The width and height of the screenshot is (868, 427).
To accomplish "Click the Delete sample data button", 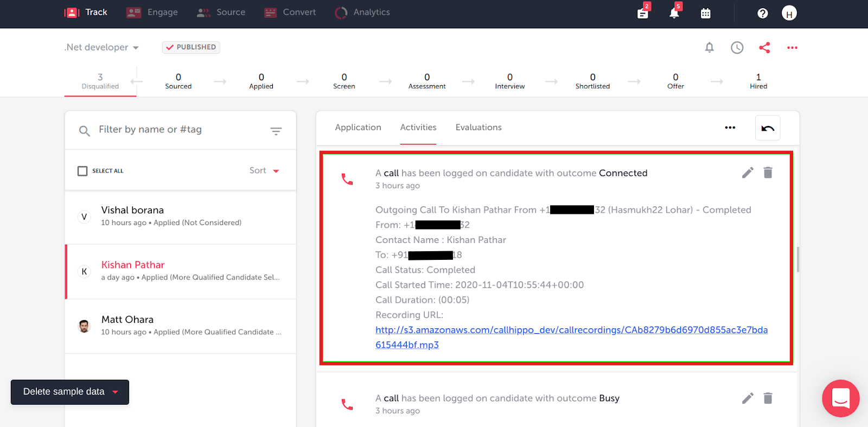I will tap(70, 392).
